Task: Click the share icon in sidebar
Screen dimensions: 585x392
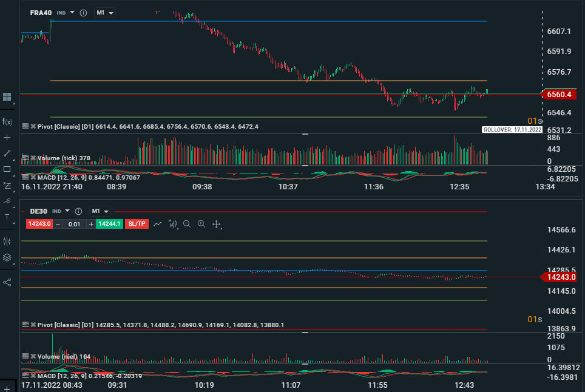Action: [7, 282]
